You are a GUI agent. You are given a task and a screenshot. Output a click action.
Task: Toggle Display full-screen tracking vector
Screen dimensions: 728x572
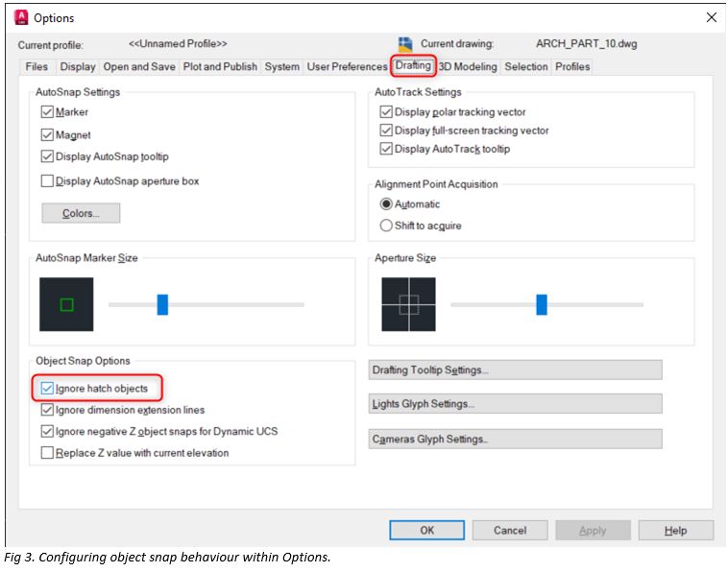point(386,131)
